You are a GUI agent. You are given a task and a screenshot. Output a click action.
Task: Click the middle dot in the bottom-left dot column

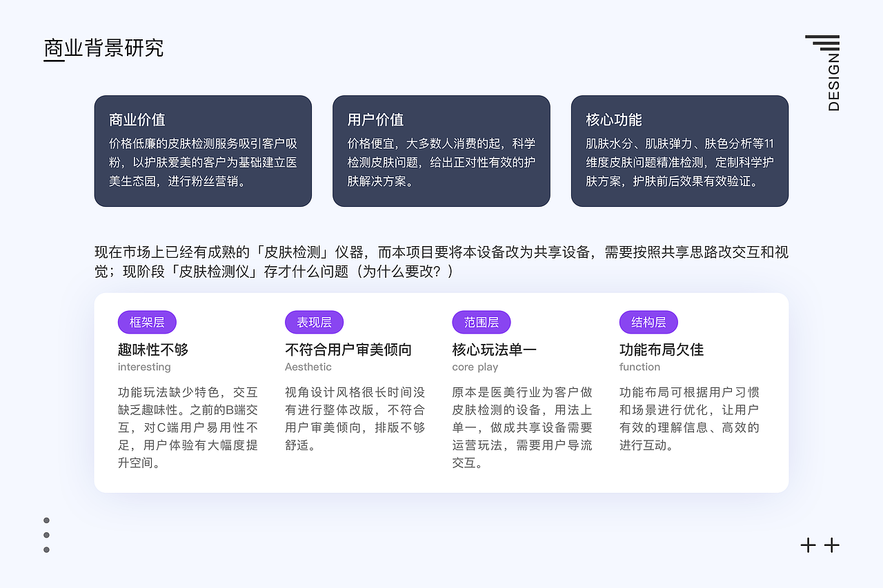point(47,535)
